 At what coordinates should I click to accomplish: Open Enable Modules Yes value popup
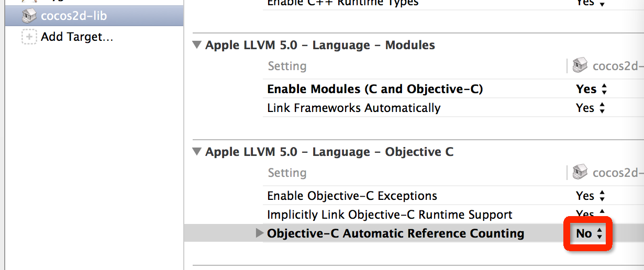[x=591, y=89]
